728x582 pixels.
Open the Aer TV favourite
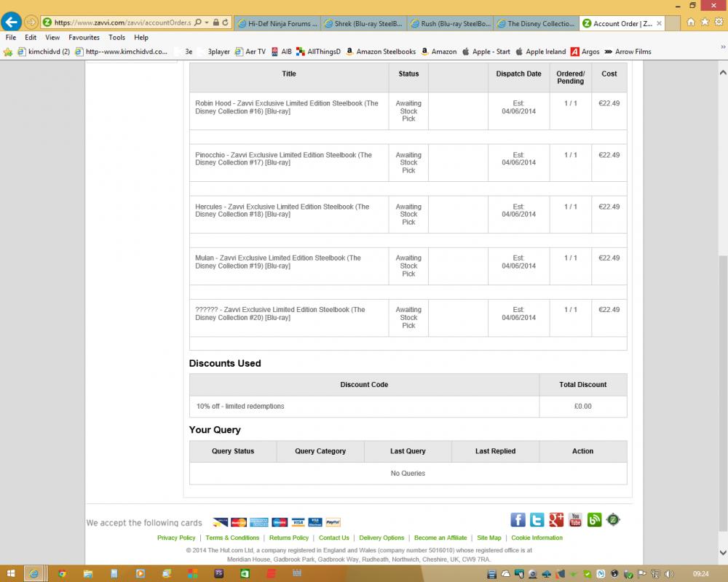tap(250, 52)
